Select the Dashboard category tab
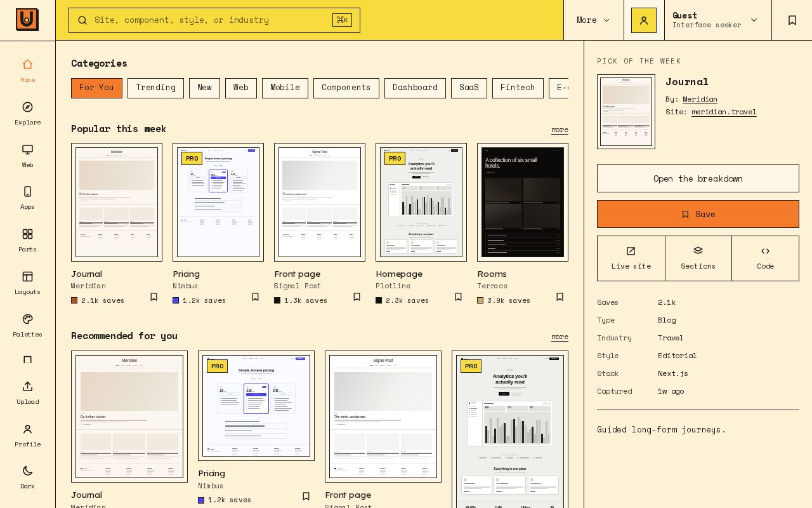The image size is (812, 508). [415, 88]
